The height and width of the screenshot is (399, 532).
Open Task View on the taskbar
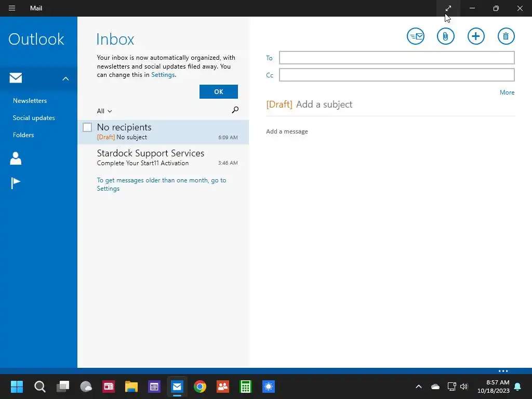point(63,387)
